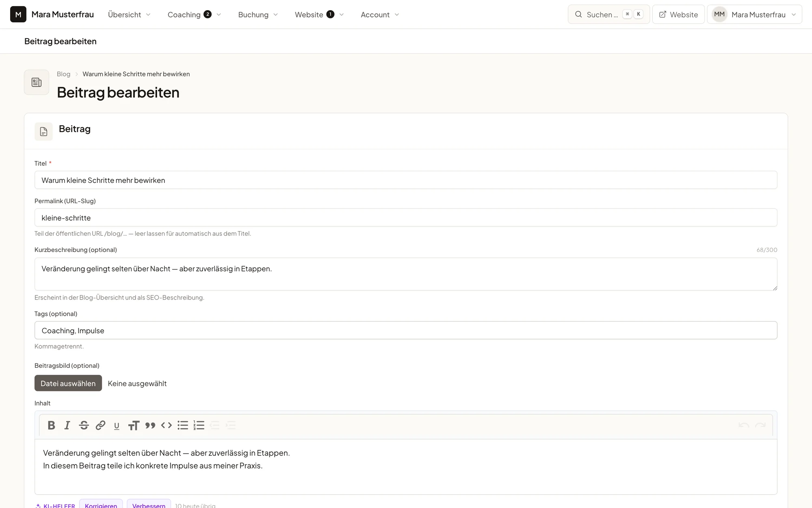Click the search magnifier icon
The image size is (812, 508).
point(579,14)
